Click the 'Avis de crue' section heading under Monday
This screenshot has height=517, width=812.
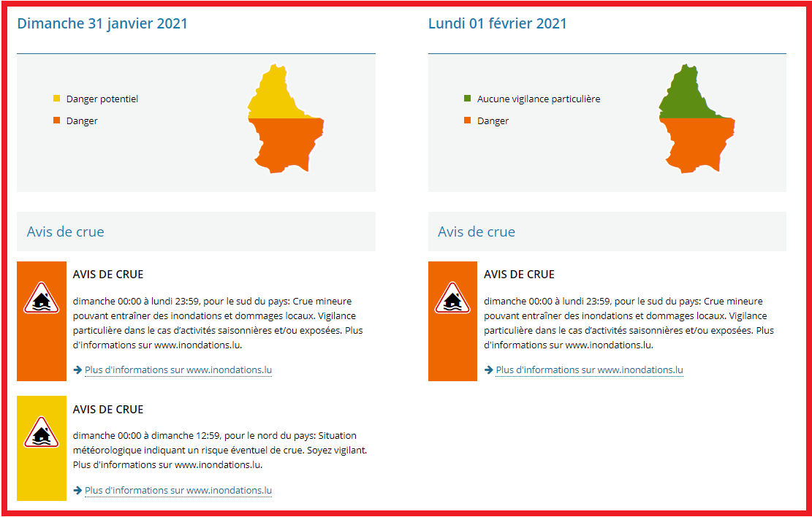pyautogui.click(x=477, y=231)
